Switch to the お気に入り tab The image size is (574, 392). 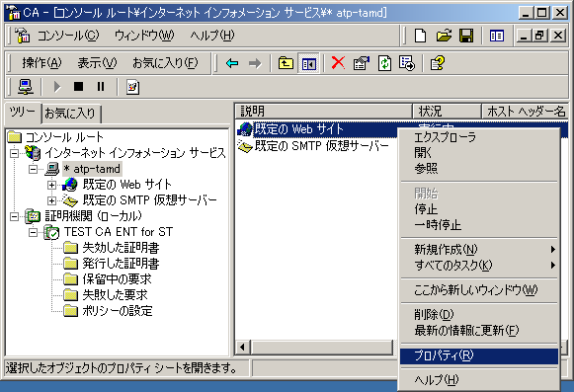point(70,114)
